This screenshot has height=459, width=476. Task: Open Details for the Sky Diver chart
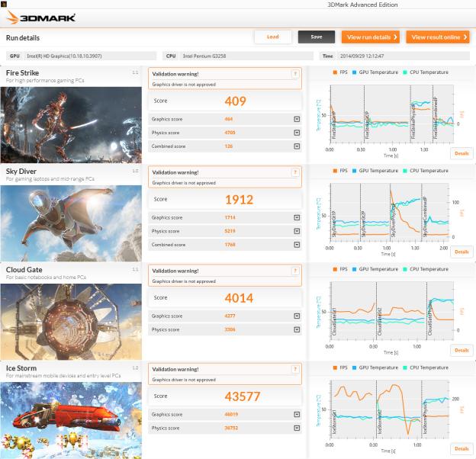click(462, 252)
